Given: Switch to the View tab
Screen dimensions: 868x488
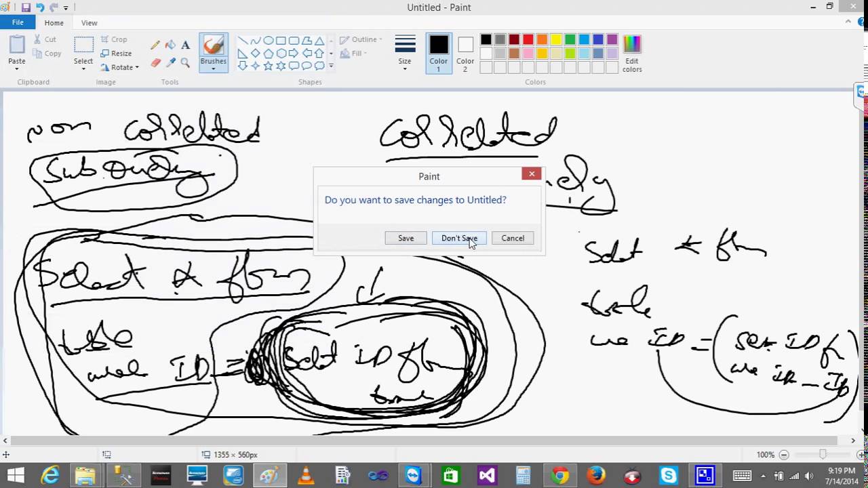Looking at the screenshot, I should (x=90, y=22).
